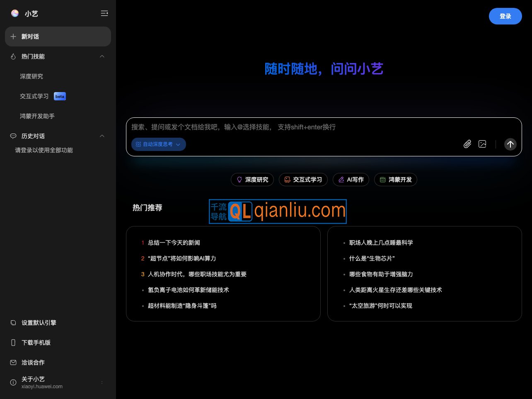Collapse the 热门技能 section
This screenshot has height=399, width=532.
102,56
